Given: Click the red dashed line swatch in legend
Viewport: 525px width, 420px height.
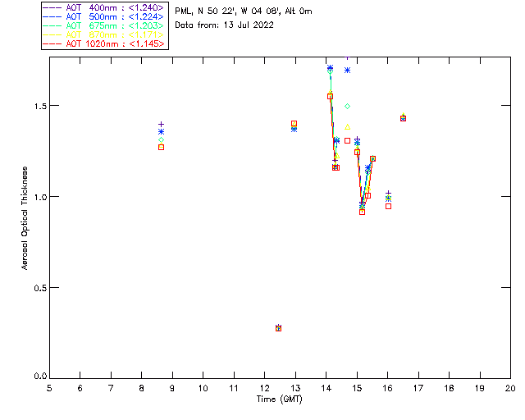Looking at the screenshot, I should point(52,43).
